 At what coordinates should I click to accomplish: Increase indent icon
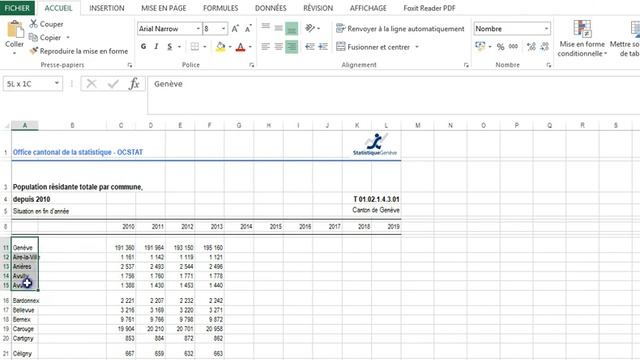coord(323,47)
